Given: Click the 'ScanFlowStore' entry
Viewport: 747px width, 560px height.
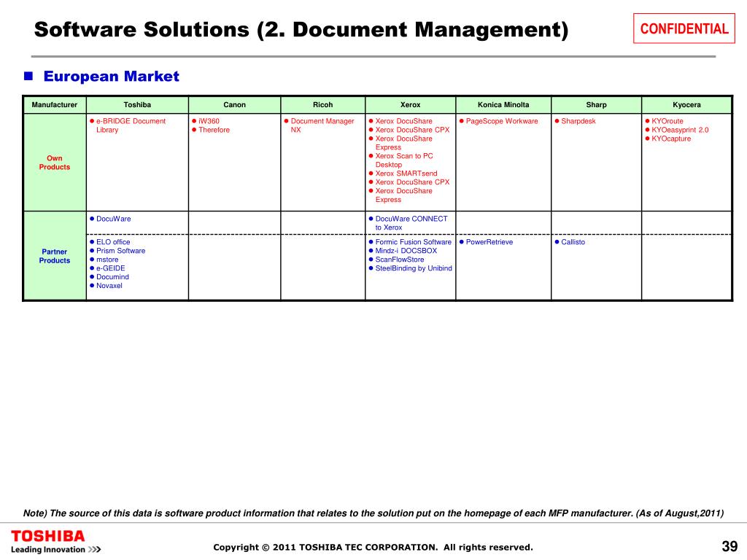Looking at the screenshot, I should (399, 260).
